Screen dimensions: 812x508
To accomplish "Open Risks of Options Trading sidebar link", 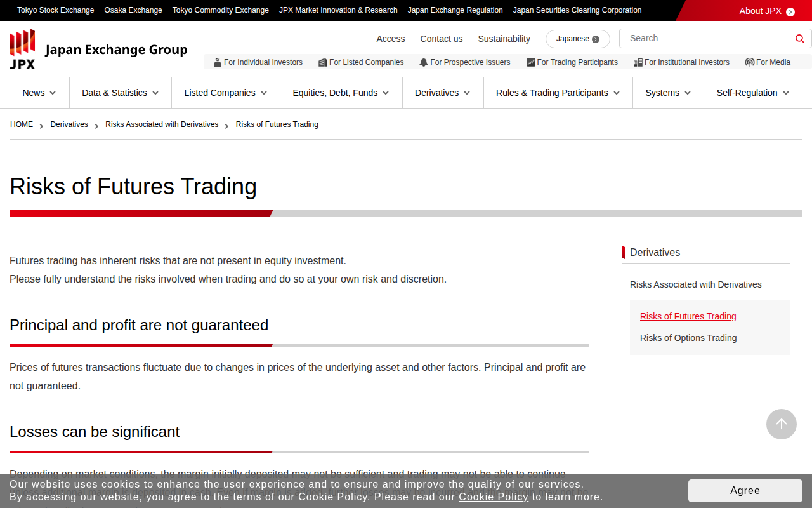I will [x=688, y=338].
